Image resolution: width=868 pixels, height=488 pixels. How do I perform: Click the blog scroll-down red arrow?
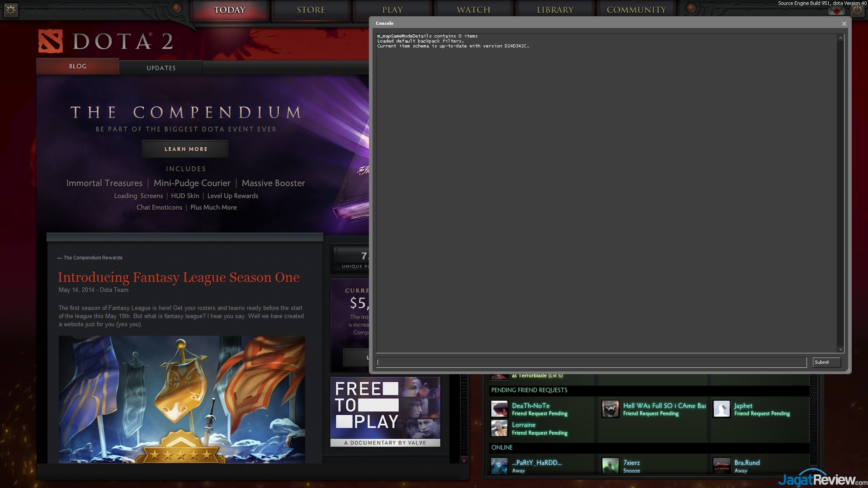[463, 460]
